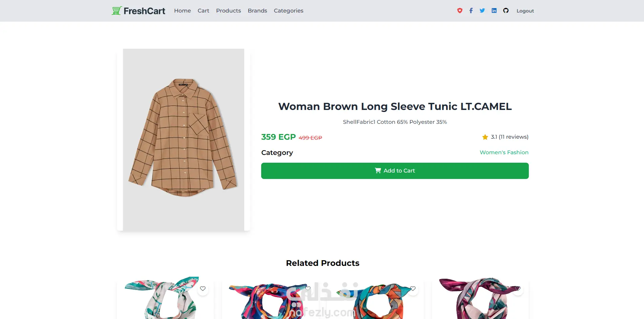Click the green Add to Cart button

pos(395,171)
